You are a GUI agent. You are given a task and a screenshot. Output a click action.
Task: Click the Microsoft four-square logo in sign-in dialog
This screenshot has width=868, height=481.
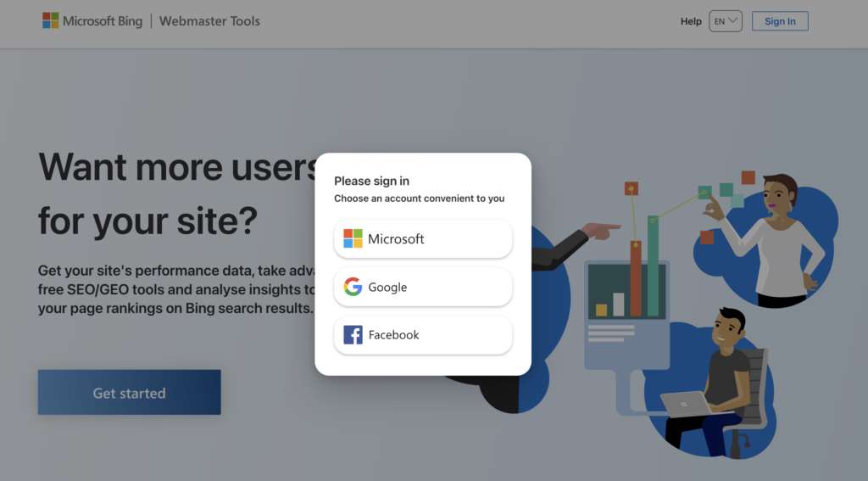(x=353, y=238)
